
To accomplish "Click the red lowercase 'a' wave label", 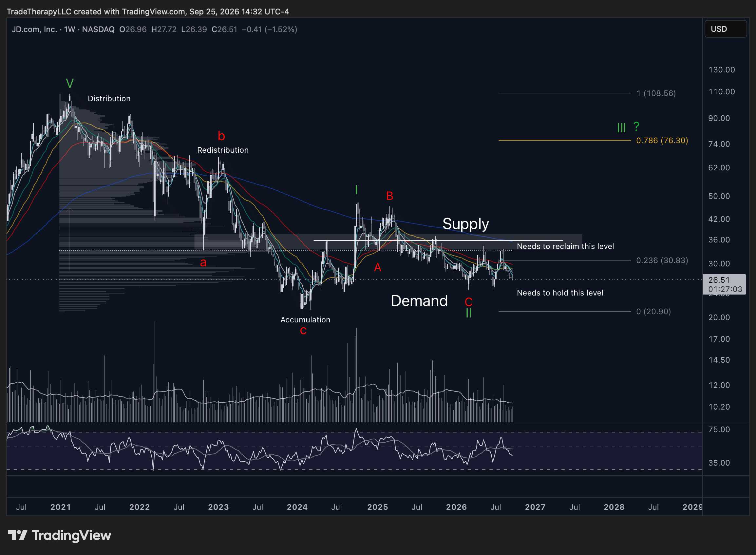I will point(203,262).
